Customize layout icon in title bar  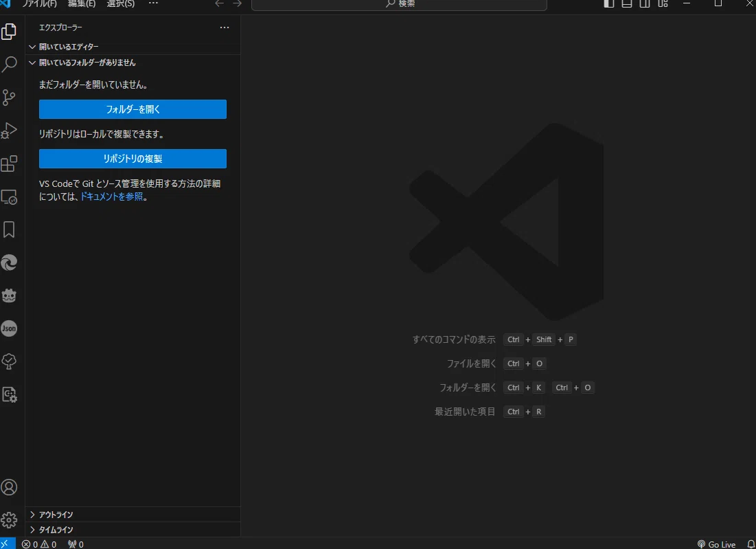pyautogui.click(x=663, y=3)
